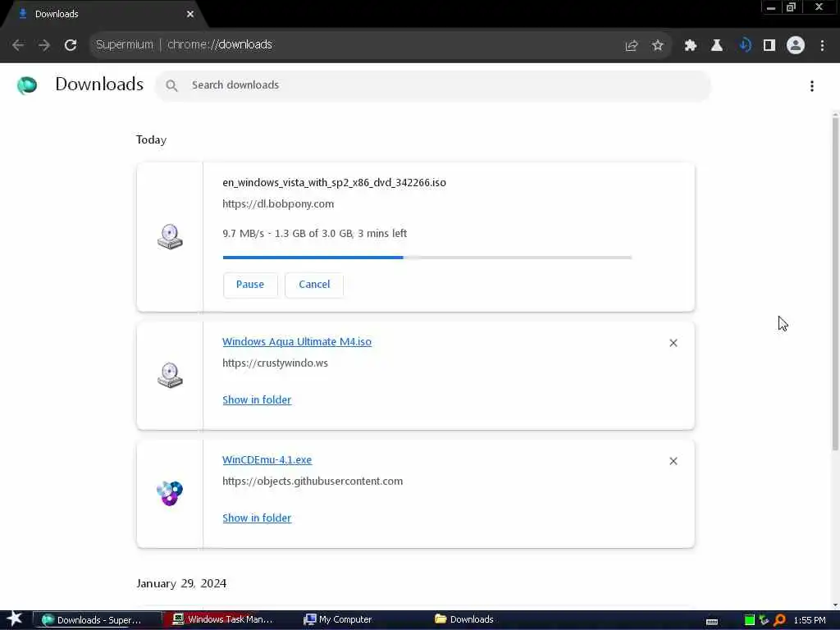Click the Windows Aqua Ultimate disc icon
Viewport: 840px width, 630px height.
[x=170, y=375]
